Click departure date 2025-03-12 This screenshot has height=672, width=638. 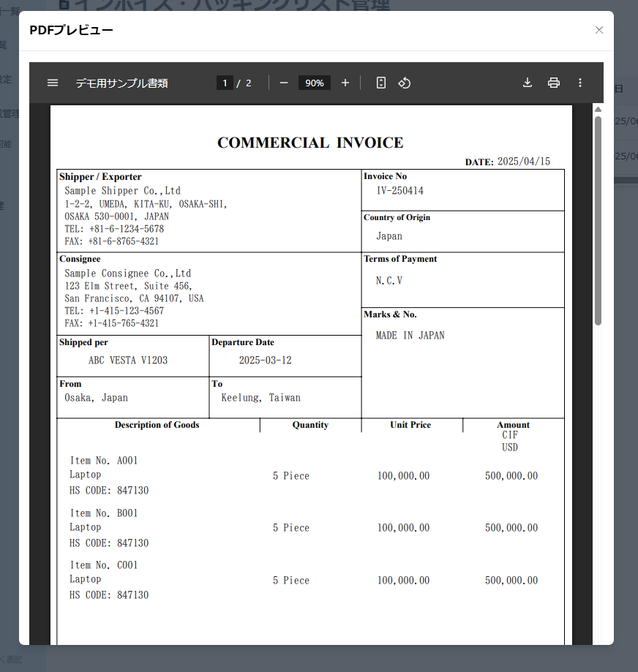tap(265, 360)
